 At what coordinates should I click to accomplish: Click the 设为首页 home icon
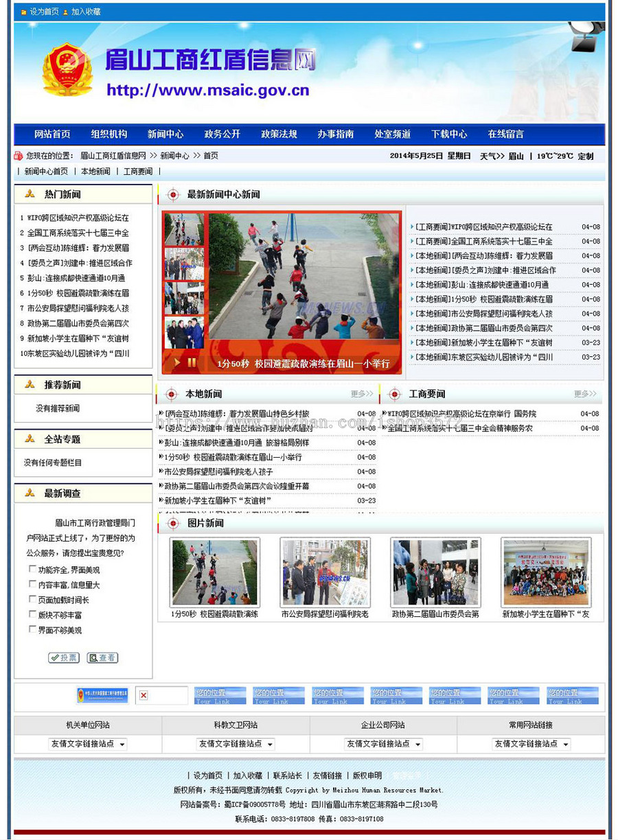(x=23, y=11)
